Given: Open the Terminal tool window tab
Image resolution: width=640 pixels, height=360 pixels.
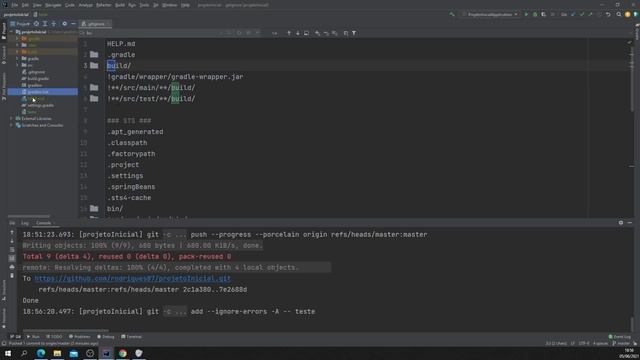Looking at the screenshot, I should click(131, 337).
